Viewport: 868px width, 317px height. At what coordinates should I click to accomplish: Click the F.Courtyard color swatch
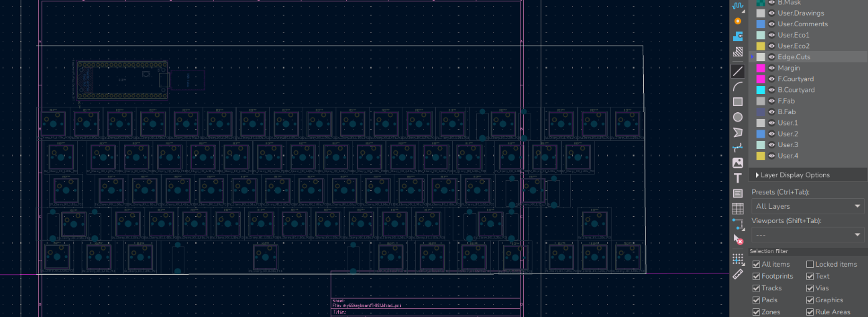coord(761,79)
